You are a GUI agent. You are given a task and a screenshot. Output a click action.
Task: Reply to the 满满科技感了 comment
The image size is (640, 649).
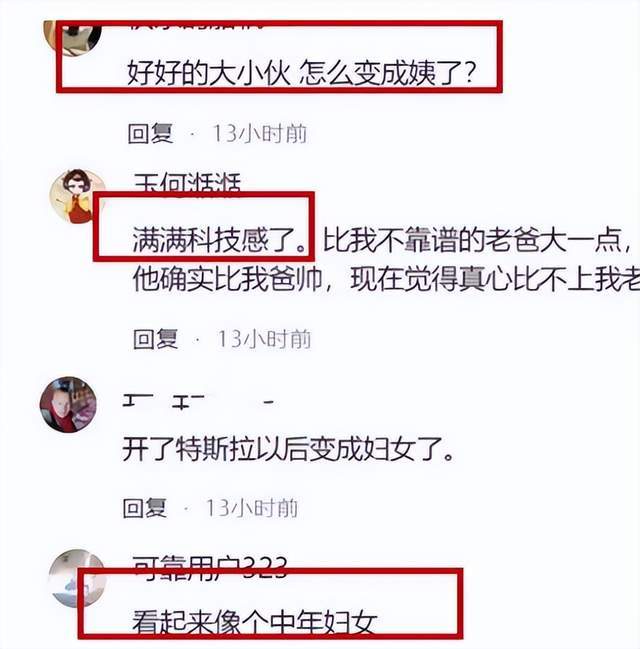click(x=155, y=339)
